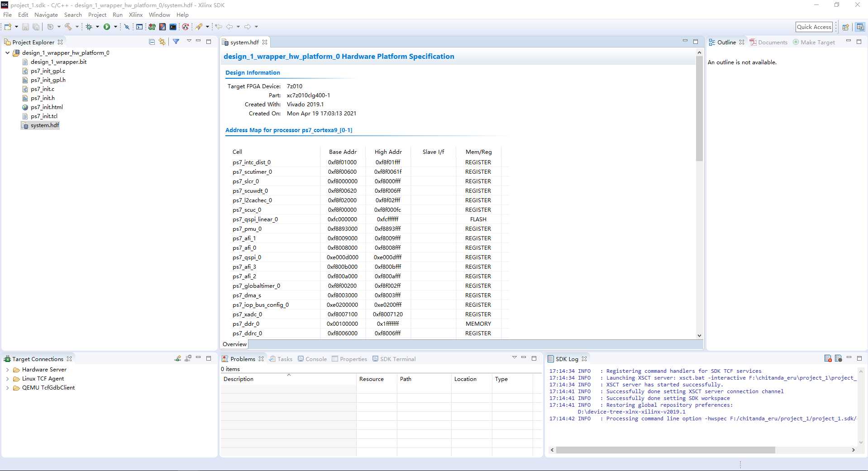Minimize the Project Explorer panel
The image size is (868, 471).
pos(198,41)
